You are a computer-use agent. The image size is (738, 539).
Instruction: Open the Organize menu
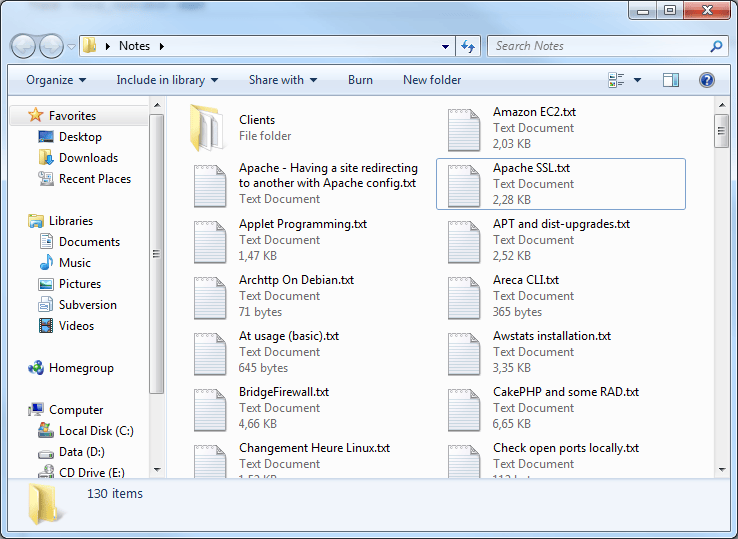[56, 80]
